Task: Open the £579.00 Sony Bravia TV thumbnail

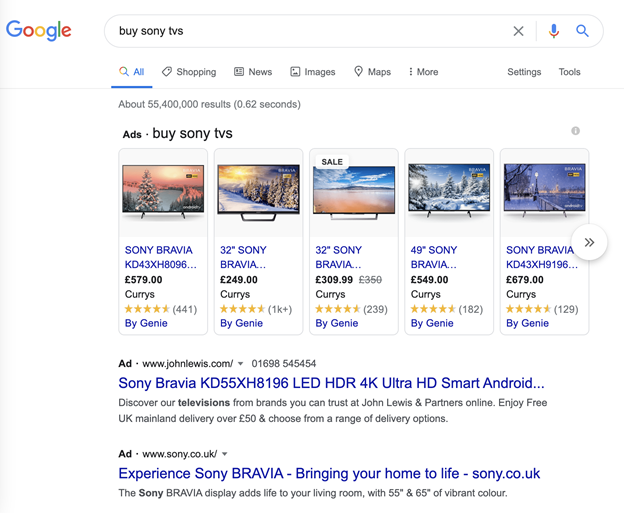Action: pos(163,192)
